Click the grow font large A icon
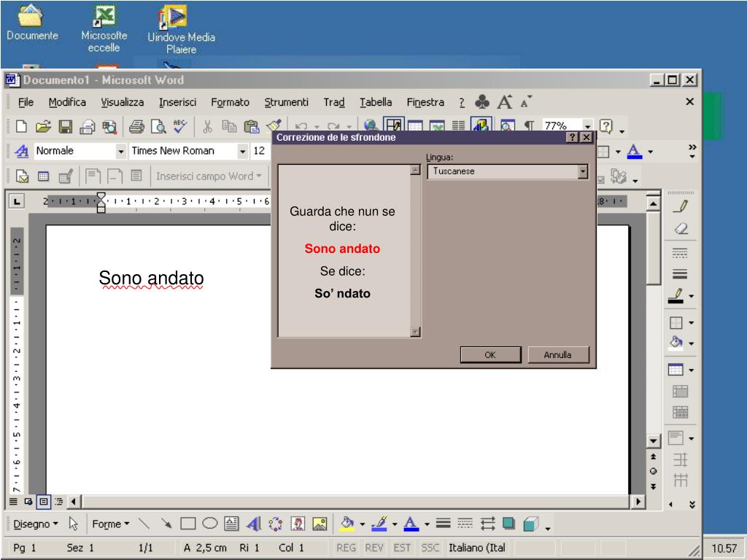This screenshot has width=747, height=560. [x=505, y=102]
